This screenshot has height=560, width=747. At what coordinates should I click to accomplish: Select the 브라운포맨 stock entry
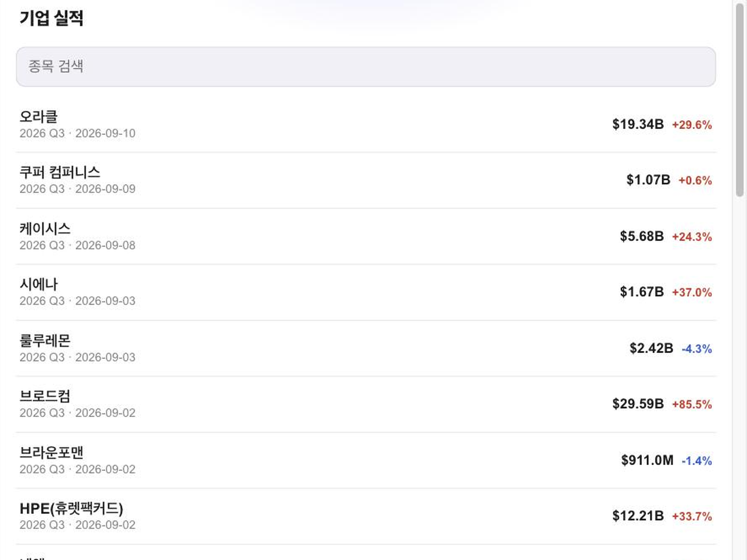pos(365,460)
